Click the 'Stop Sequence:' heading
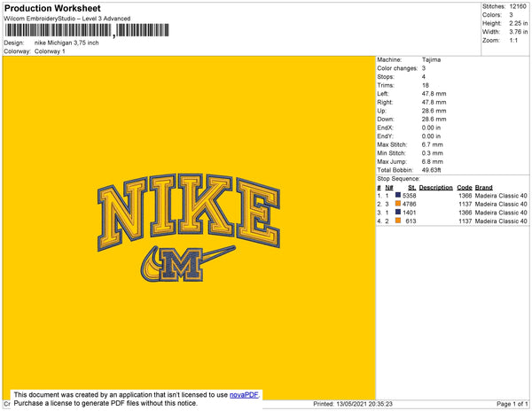Image resolution: width=532 pixels, height=411 pixels. pos(398,179)
